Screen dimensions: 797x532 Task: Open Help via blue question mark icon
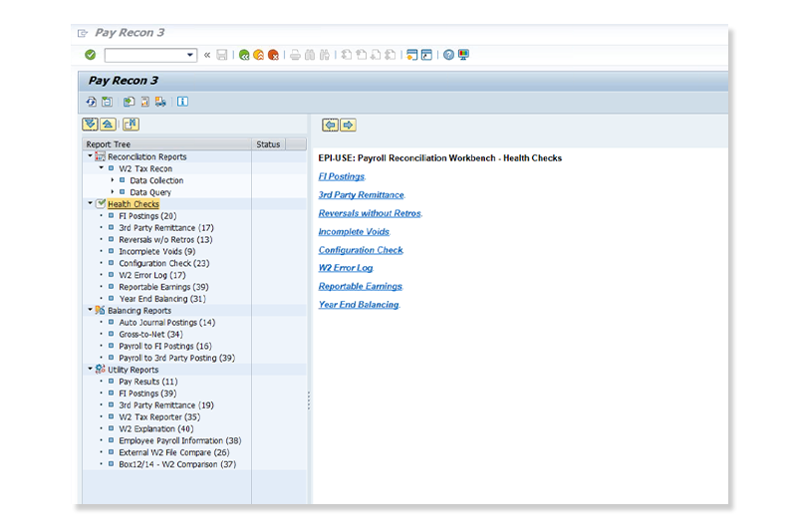coord(449,55)
